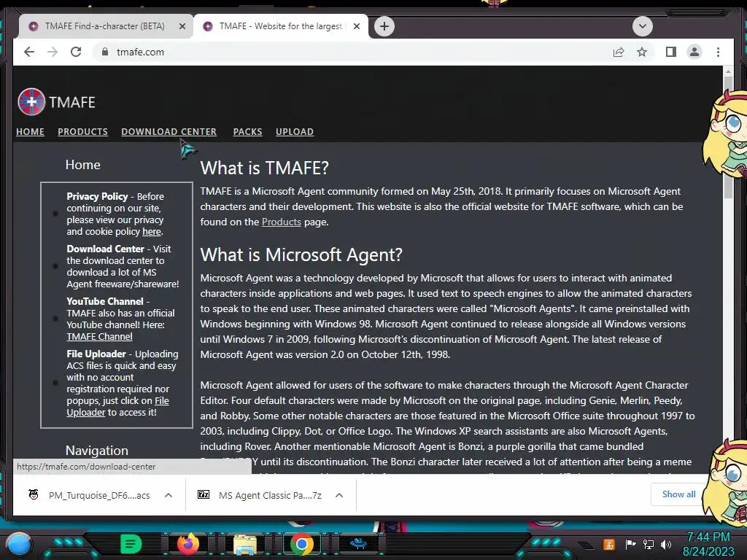Open the UPLOAD nav link
The width and height of the screenshot is (747, 560).
pyautogui.click(x=295, y=131)
